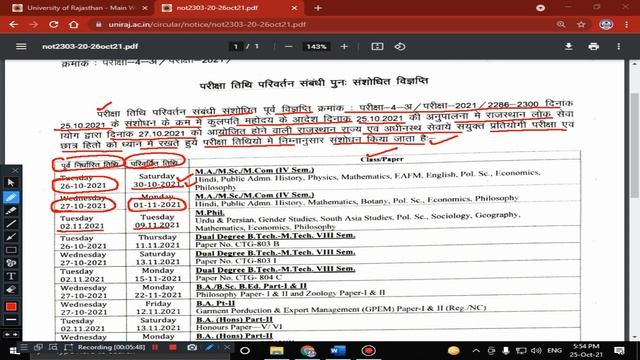
Task: Open Cortana search circle
Action: click(245, 351)
